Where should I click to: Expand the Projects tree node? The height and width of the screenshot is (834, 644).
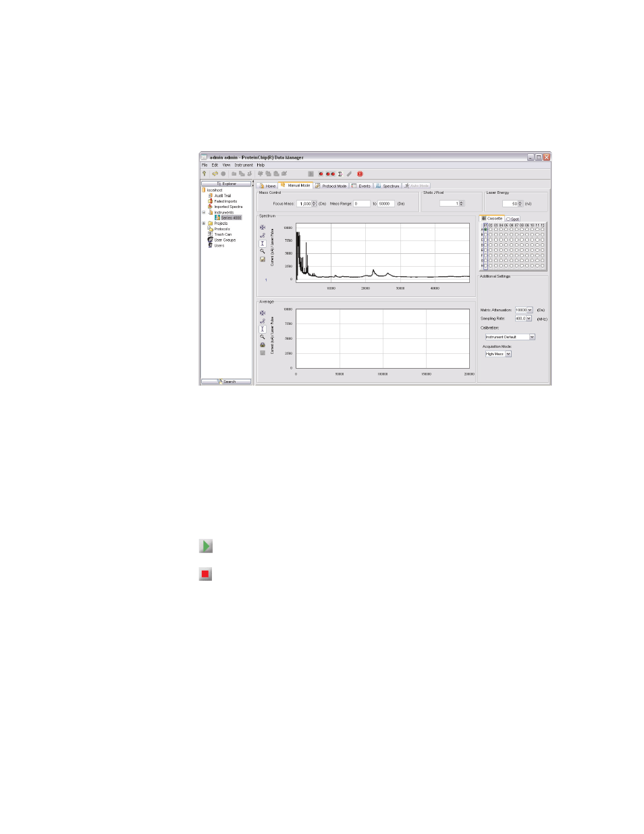tap(204, 224)
